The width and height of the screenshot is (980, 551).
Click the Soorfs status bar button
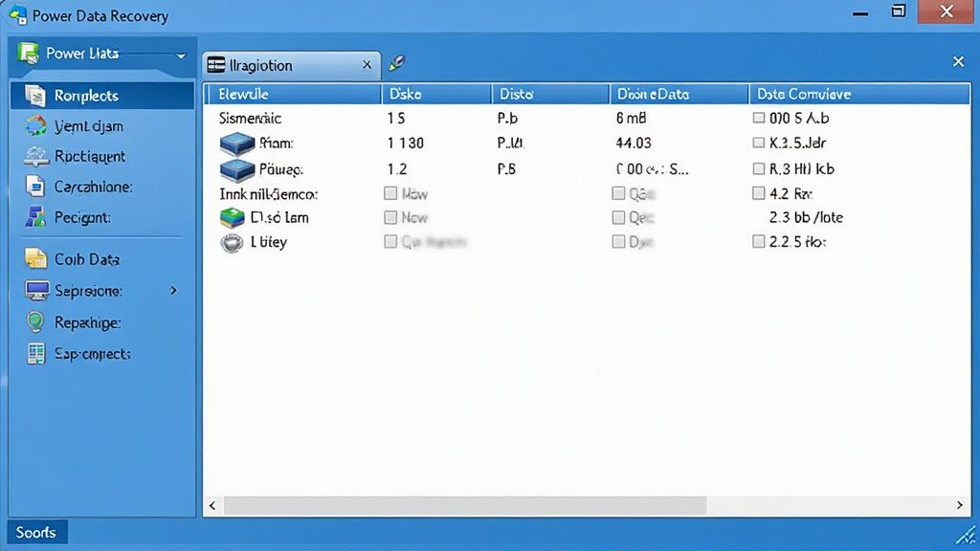pyautogui.click(x=35, y=532)
